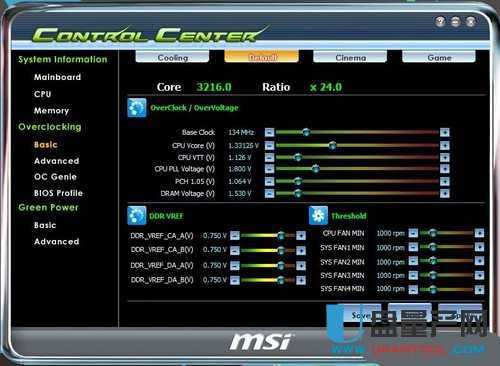Open the Cinema profile tab

click(x=350, y=57)
